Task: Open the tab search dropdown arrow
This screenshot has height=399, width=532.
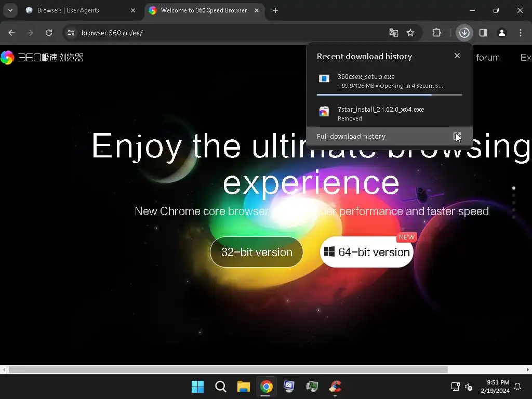Action: click(x=10, y=10)
